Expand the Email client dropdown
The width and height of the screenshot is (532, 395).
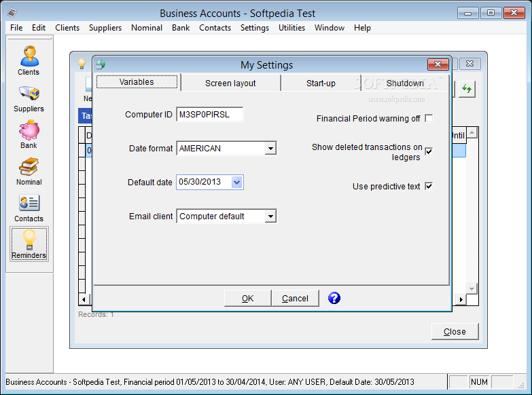[x=270, y=217]
